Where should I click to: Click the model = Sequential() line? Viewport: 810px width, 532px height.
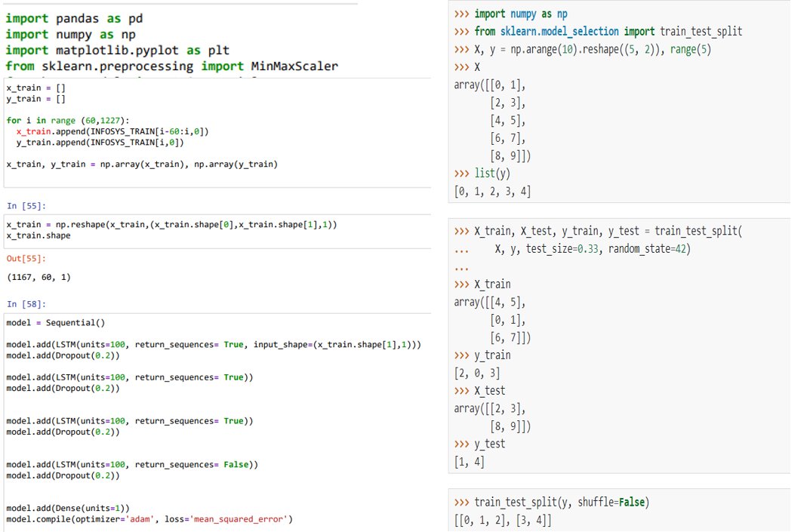tap(56, 323)
